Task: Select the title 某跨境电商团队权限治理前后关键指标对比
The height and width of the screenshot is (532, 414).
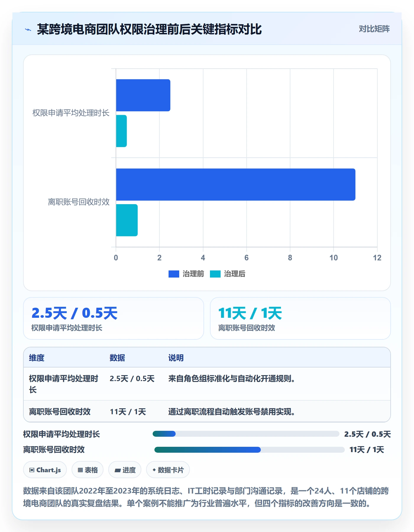Action: tap(149, 29)
